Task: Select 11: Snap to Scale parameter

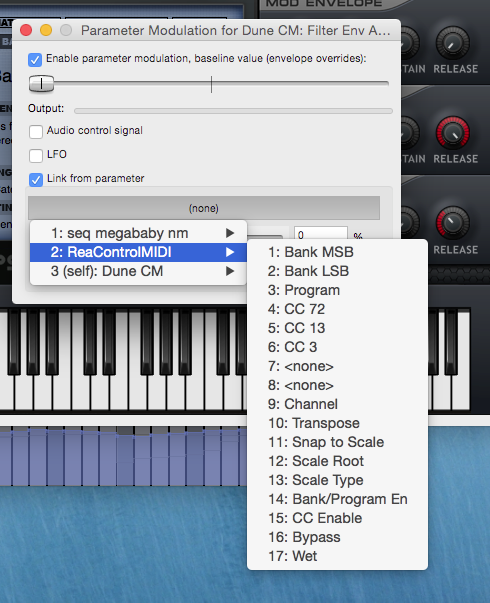Action: pyautogui.click(x=337, y=442)
